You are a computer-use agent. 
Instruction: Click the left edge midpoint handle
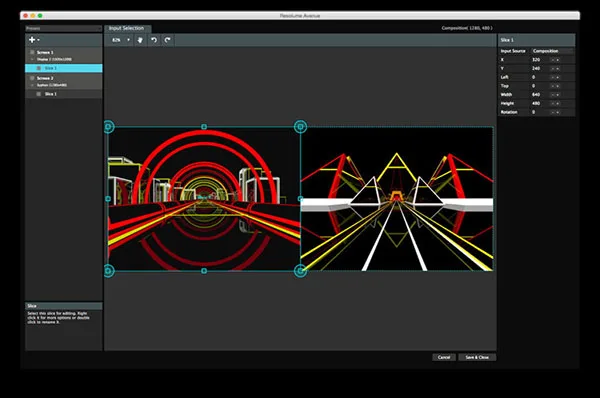point(108,199)
